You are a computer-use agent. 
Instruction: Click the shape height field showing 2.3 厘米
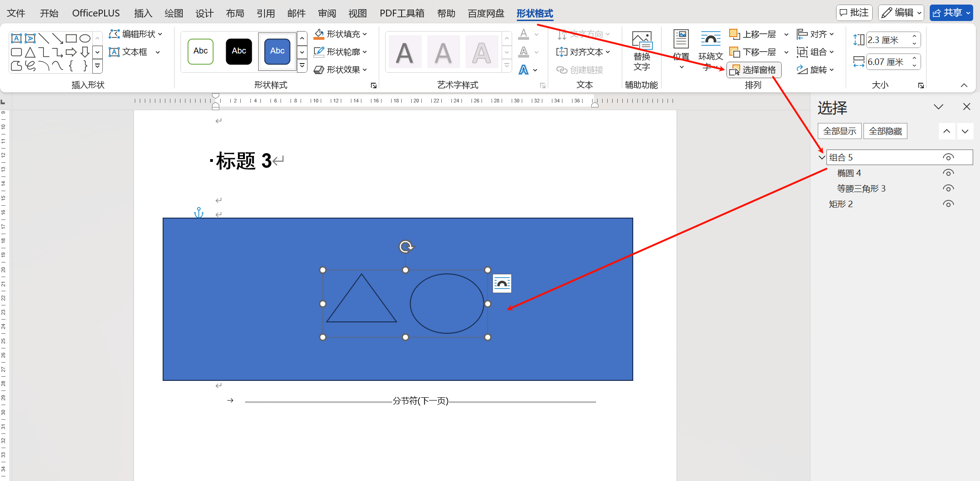(888, 40)
